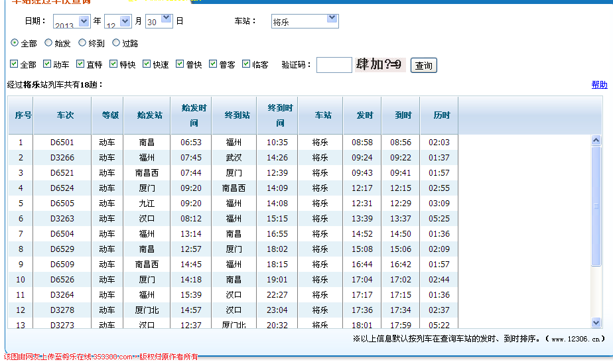Select train D3278 in the table
This screenshot has height=364, width=613.
click(62, 310)
